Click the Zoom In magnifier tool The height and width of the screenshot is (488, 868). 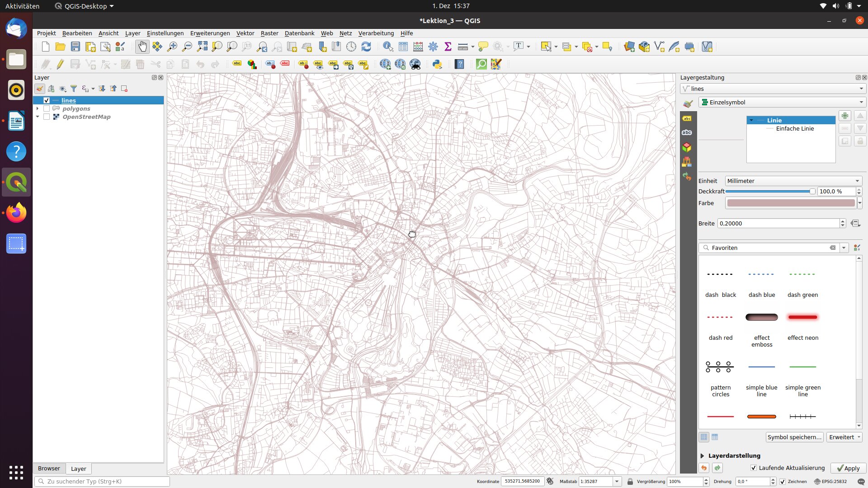coord(172,47)
